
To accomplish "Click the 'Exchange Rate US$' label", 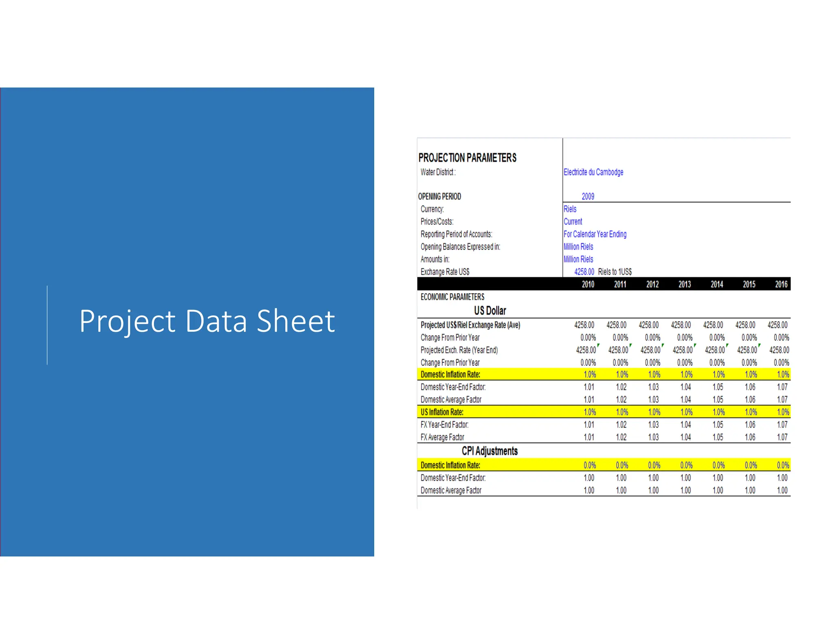I will coord(445,272).
